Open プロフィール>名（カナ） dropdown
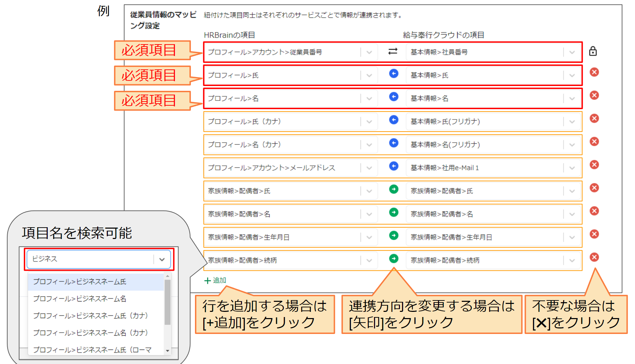This screenshot has width=635, height=364. 291,145
